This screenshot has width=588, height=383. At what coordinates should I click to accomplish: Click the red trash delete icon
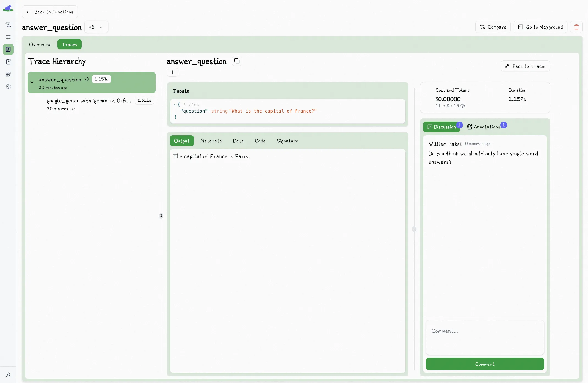coord(576,27)
